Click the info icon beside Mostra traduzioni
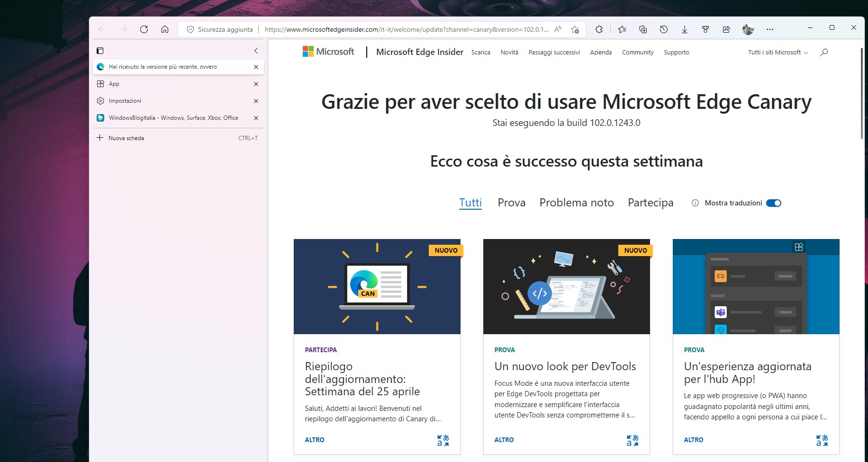This screenshot has height=462, width=868. click(x=695, y=203)
